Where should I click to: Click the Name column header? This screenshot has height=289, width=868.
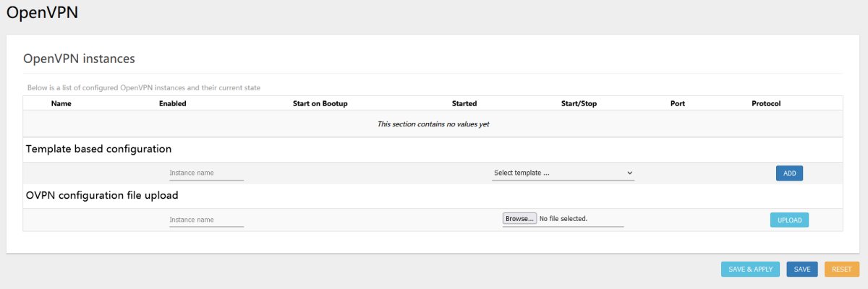(61, 103)
